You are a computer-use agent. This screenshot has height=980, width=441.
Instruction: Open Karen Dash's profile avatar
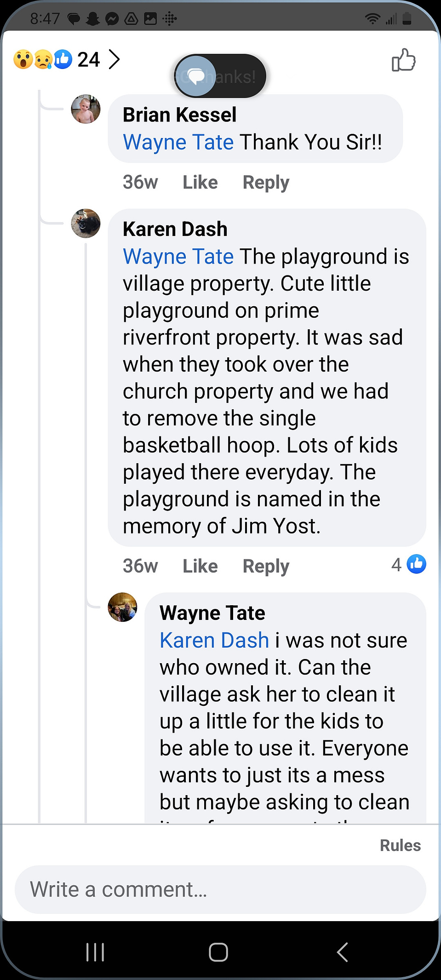click(86, 224)
